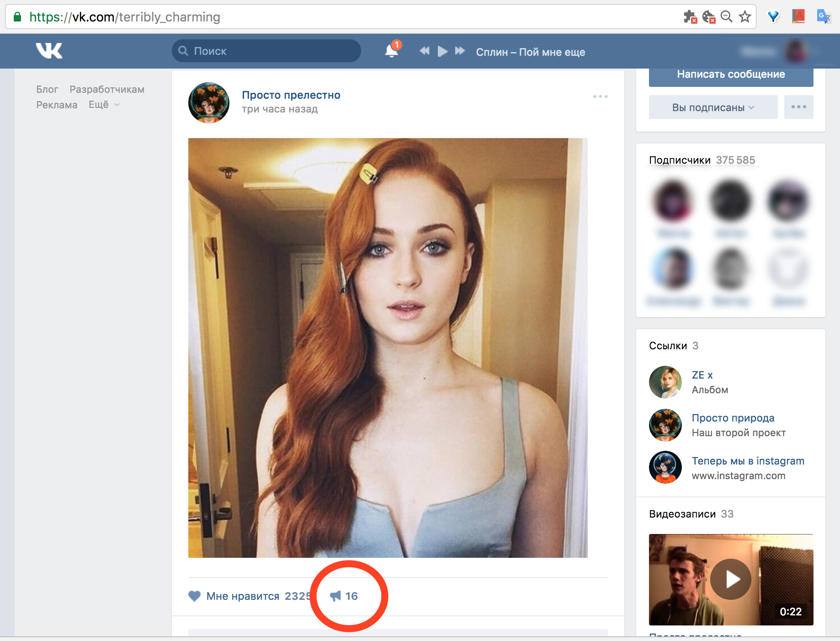
Task: Open community actions three-dot button
Action: (x=798, y=107)
